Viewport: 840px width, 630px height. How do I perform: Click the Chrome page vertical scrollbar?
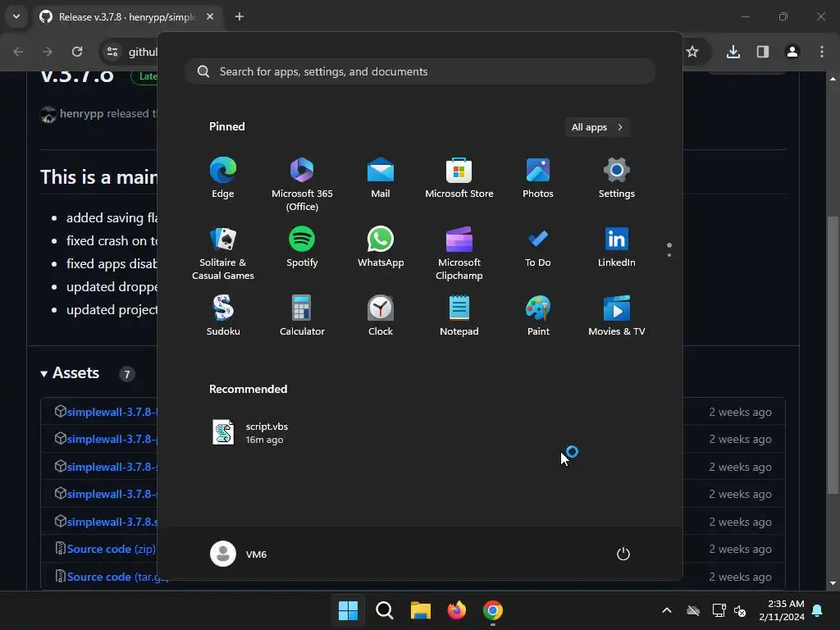pos(833,354)
